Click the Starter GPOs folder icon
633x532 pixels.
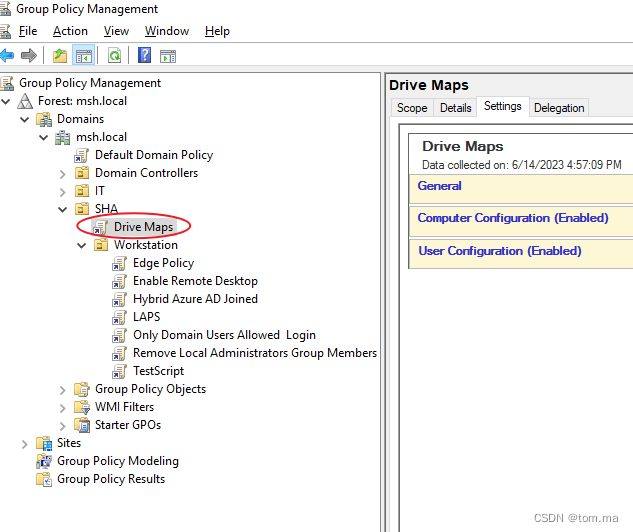tap(82, 425)
